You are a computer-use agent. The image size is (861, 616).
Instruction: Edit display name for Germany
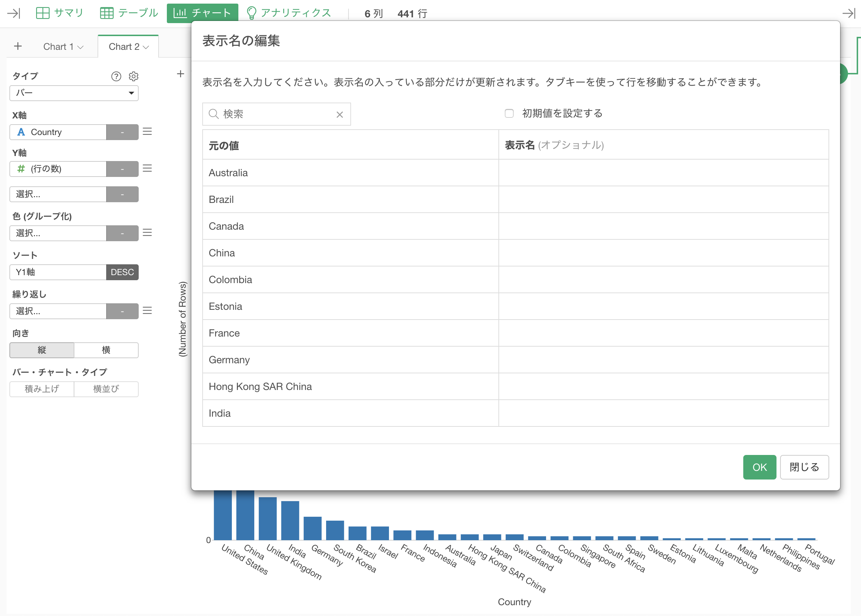point(663,360)
